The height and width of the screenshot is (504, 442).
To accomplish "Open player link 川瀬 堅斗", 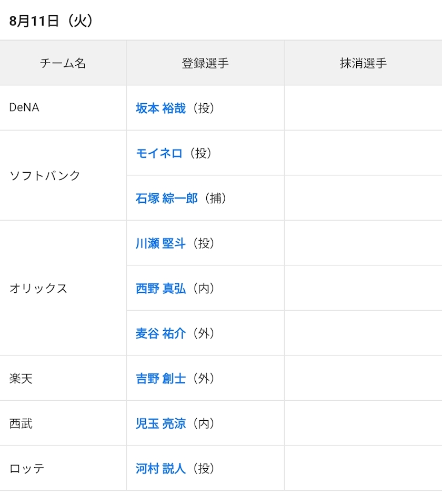I will [160, 243].
